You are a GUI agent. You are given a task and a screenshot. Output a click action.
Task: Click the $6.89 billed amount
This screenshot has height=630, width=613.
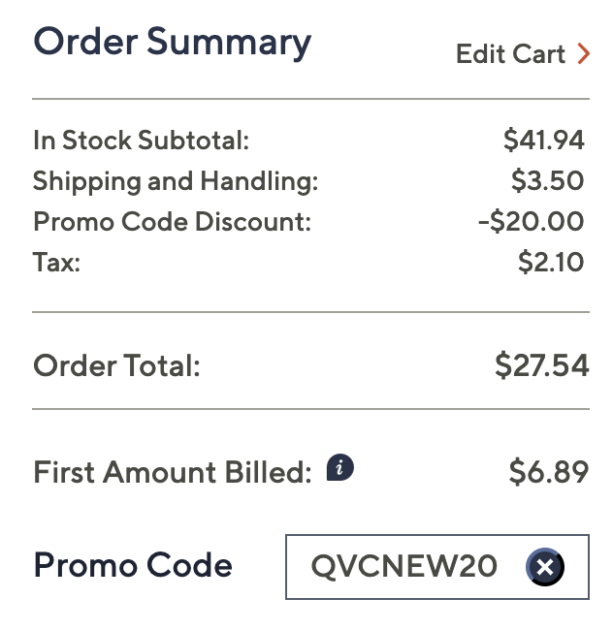click(548, 472)
